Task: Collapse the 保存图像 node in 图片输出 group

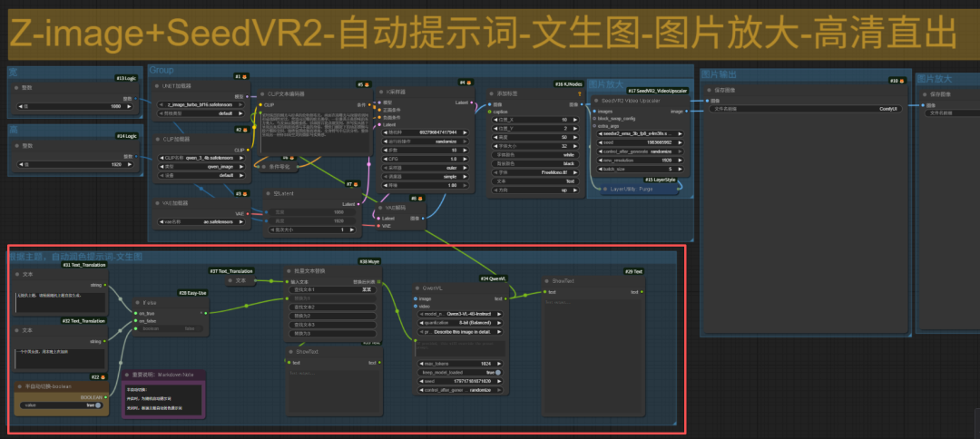Action: point(709,90)
